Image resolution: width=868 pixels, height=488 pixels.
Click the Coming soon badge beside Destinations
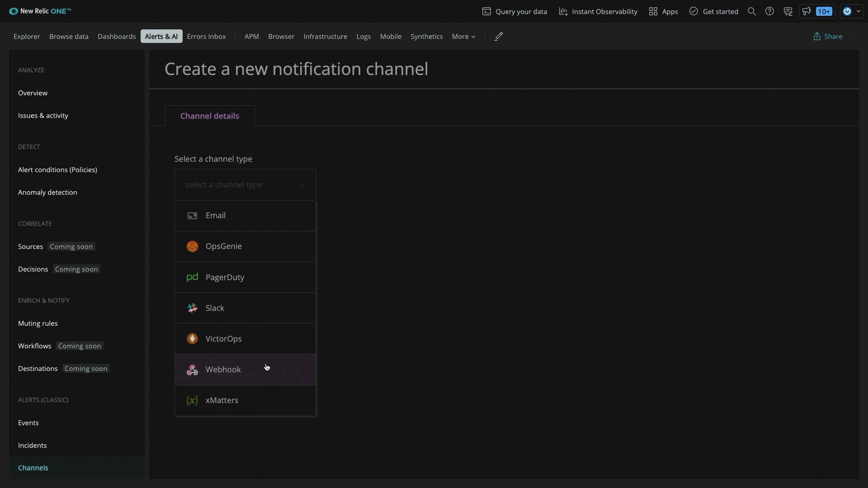pyautogui.click(x=86, y=368)
